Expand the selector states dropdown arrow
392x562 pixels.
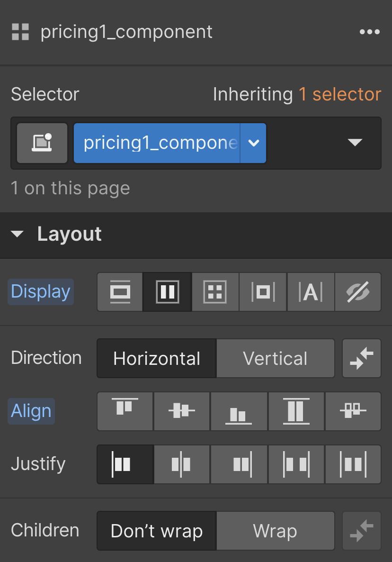[x=355, y=143]
